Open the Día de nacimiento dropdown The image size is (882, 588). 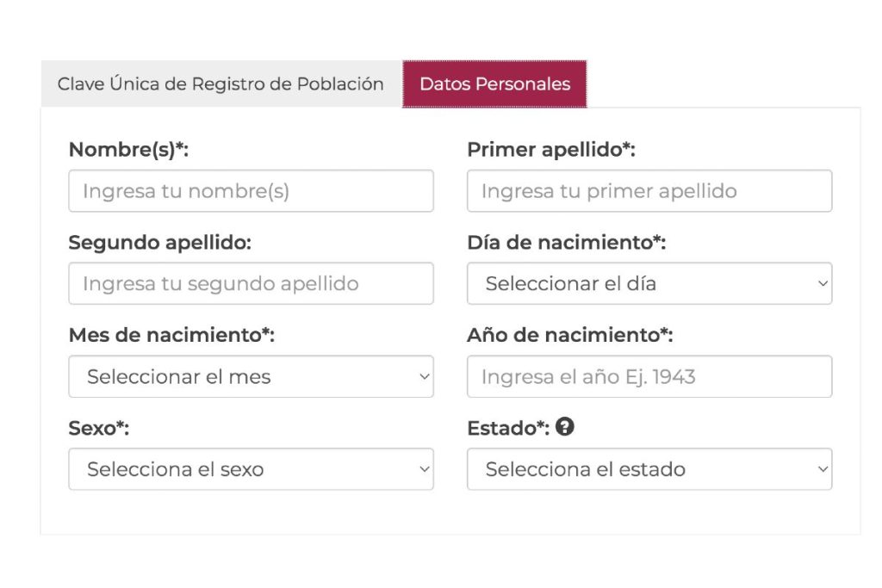[x=649, y=283]
